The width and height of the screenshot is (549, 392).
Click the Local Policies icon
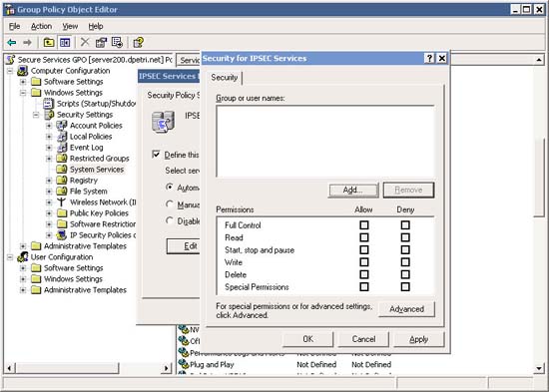(x=62, y=137)
